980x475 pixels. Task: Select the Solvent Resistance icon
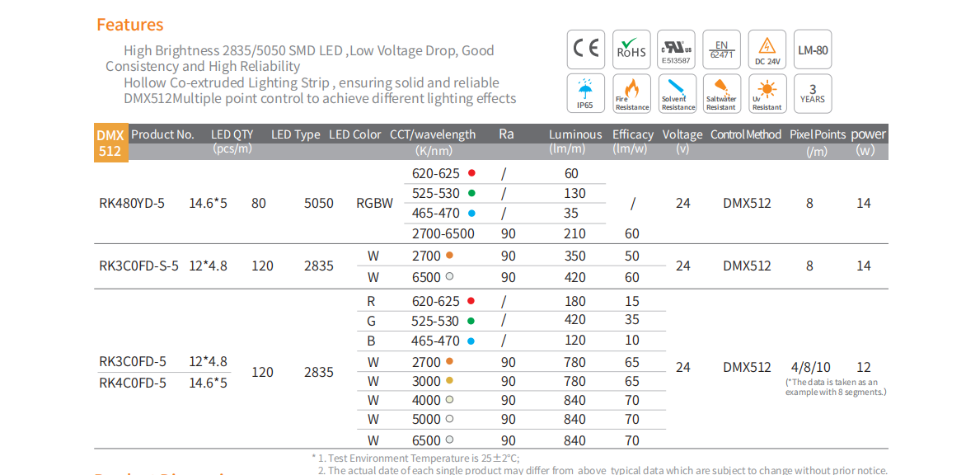pos(677,94)
